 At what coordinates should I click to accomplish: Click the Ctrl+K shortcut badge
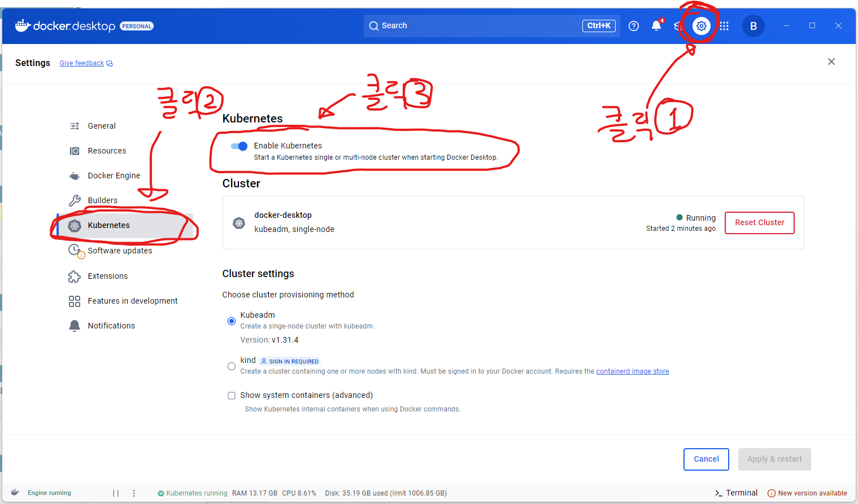(x=599, y=26)
